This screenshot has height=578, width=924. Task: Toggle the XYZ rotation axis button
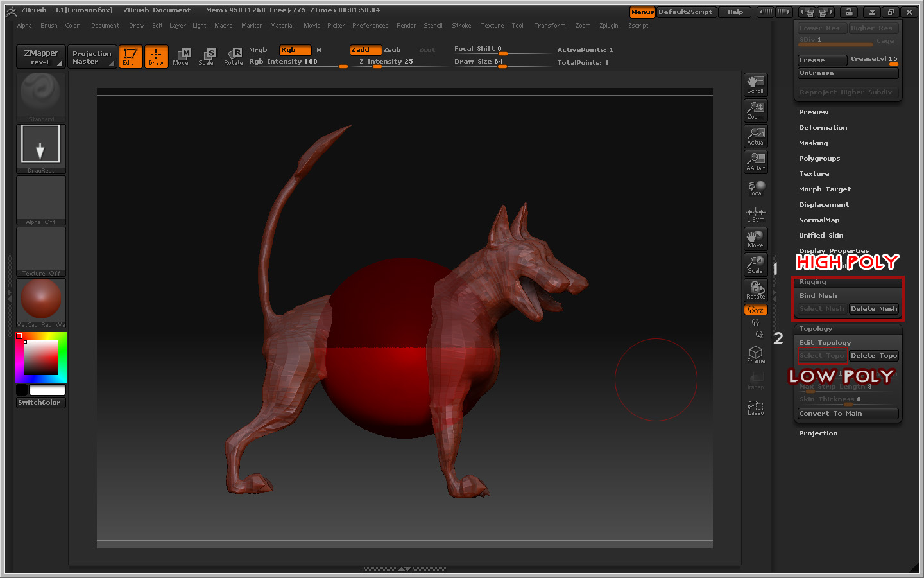(x=755, y=310)
